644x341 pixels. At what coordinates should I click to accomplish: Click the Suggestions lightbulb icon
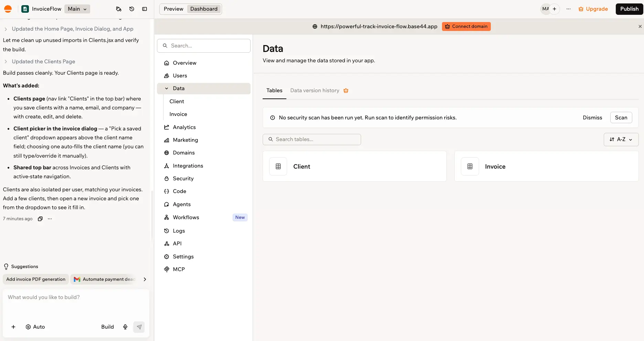point(6,267)
